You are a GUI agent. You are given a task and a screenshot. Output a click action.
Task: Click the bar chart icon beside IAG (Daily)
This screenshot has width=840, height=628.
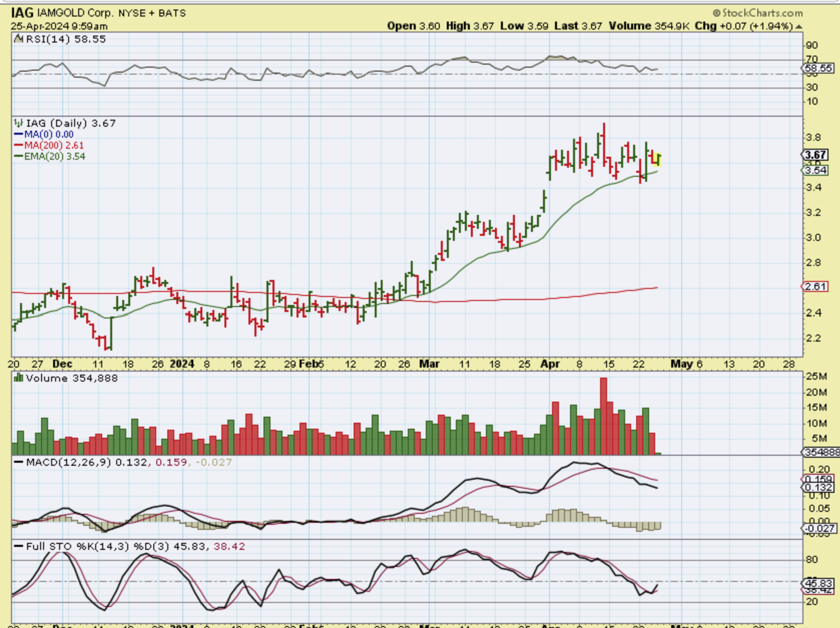[19, 123]
